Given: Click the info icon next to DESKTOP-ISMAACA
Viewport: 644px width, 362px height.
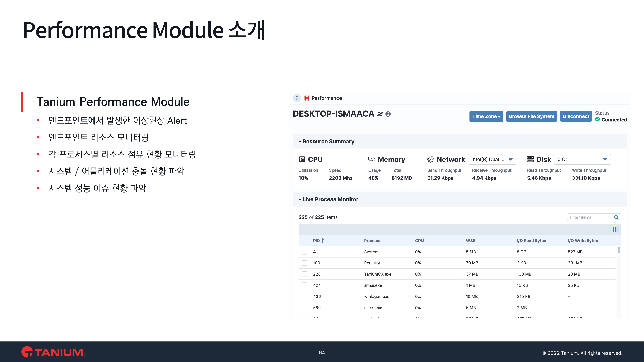Looking at the screenshot, I should pos(388,114).
